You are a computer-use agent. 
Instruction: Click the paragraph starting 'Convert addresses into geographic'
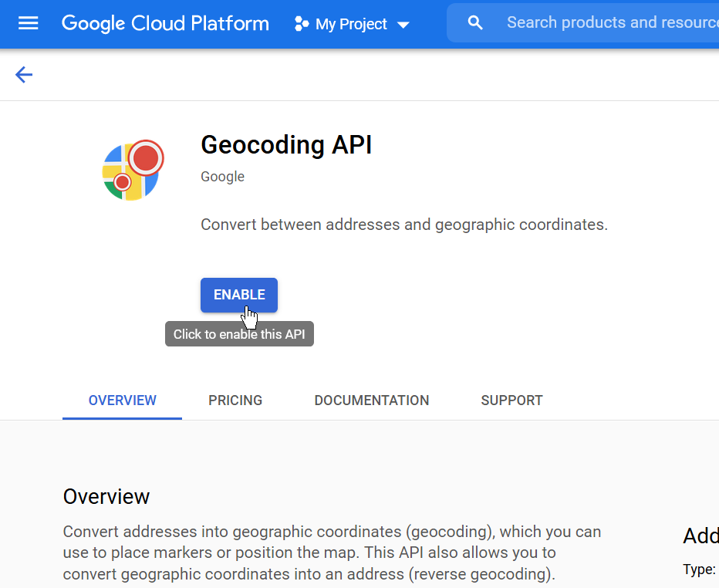(332, 553)
